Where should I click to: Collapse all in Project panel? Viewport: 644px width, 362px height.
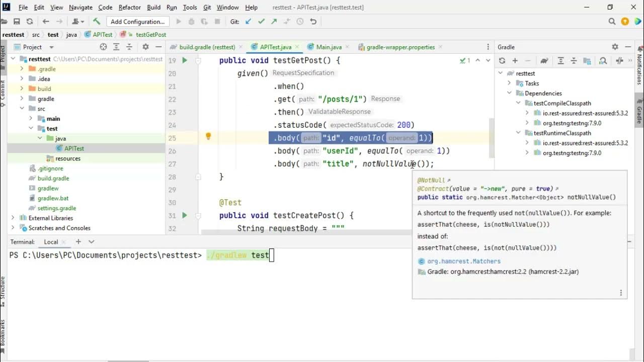point(129,47)
